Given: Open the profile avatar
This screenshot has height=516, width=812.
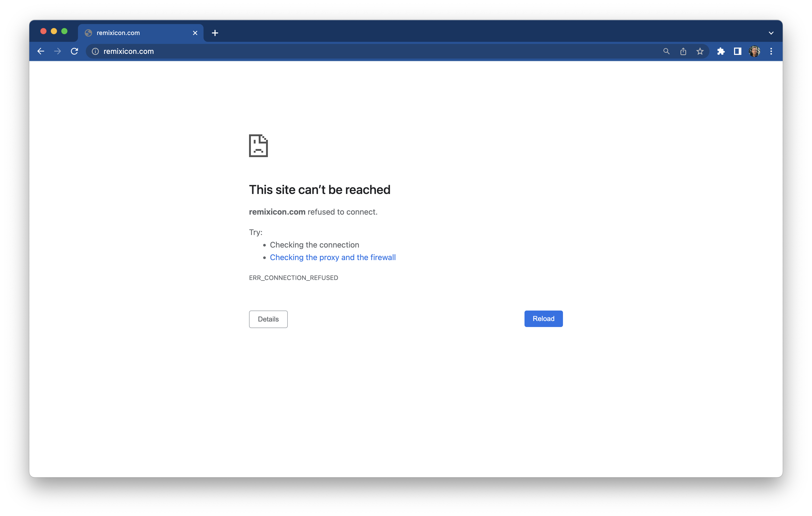Looking at the screenshot, I should pyautogui.click(x=755, y=51).
